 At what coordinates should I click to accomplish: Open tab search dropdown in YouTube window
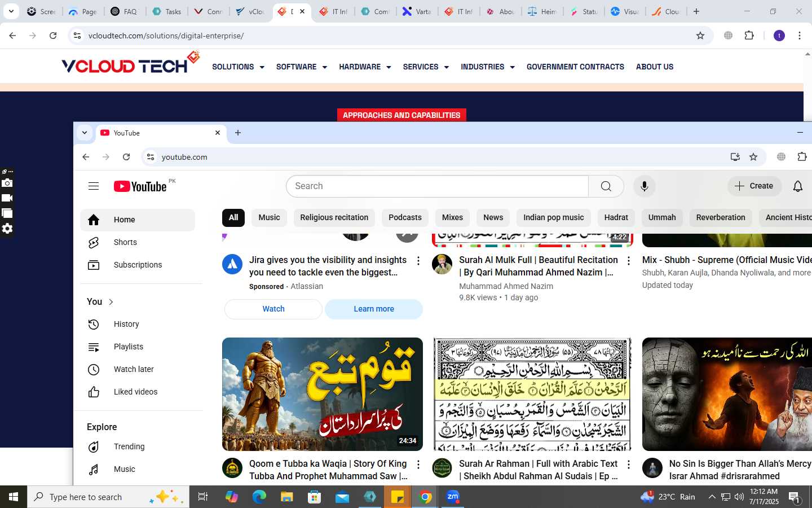[85, 133]
